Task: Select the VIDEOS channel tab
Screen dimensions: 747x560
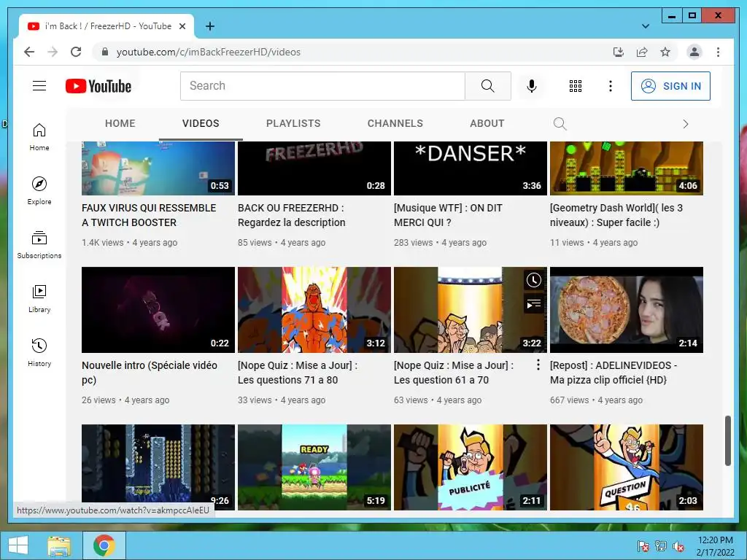Action: point(201,123)
